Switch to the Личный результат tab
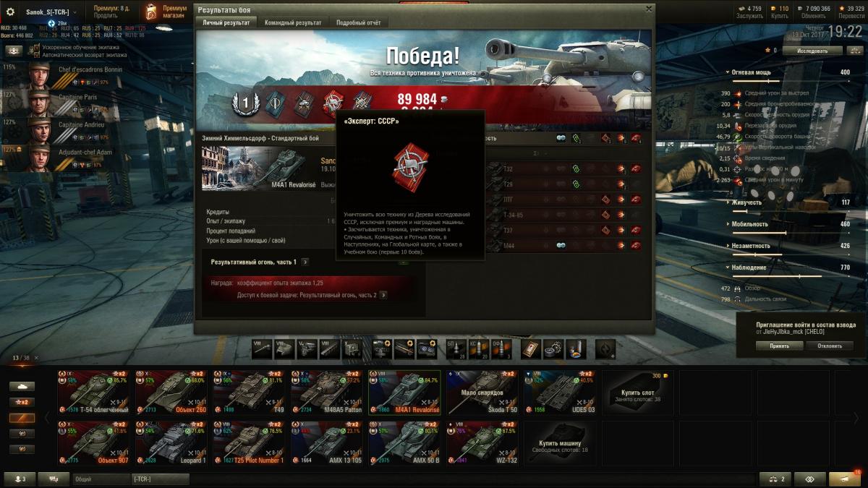The height and width of the screenshot is (488, 868). [226, 22]
